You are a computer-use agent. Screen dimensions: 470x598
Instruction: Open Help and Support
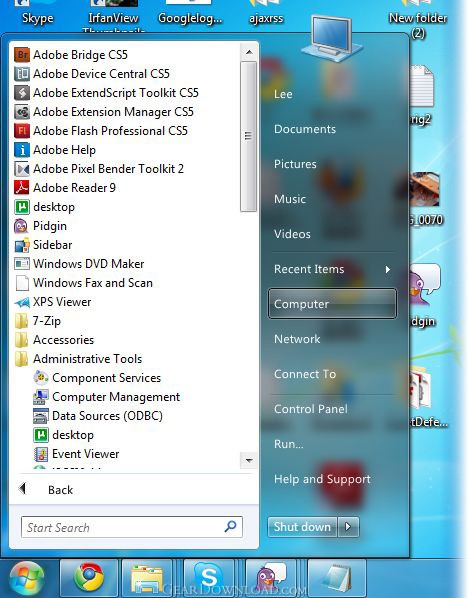click(x=322, y=479)
